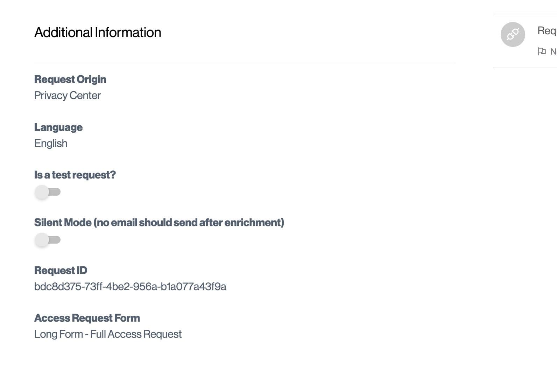Click the truncated text next to flag icon
Image resolution: width=557 pixels, height=392 pixels.
click(x=553, y=52)
